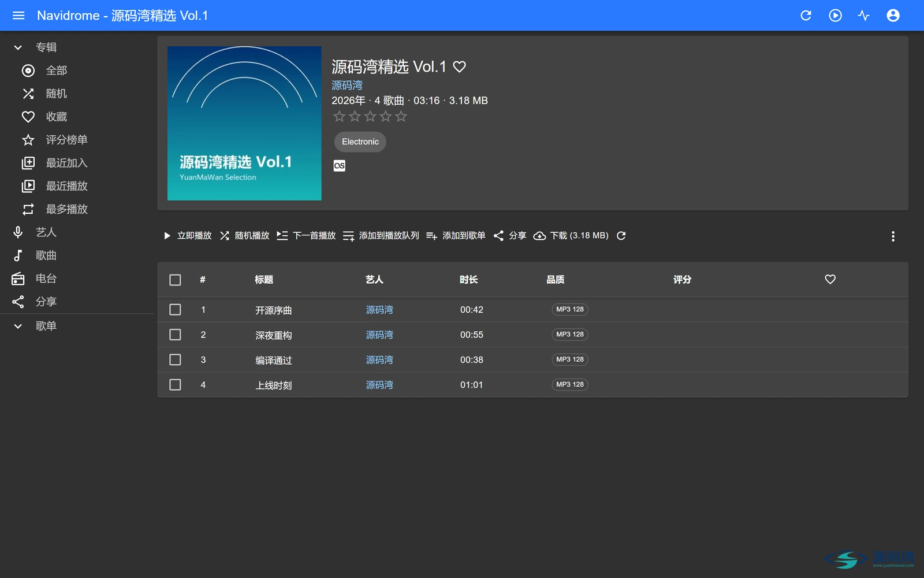
Task: Tick the select-all checkbox in the table header
Action: coord(175,280)
